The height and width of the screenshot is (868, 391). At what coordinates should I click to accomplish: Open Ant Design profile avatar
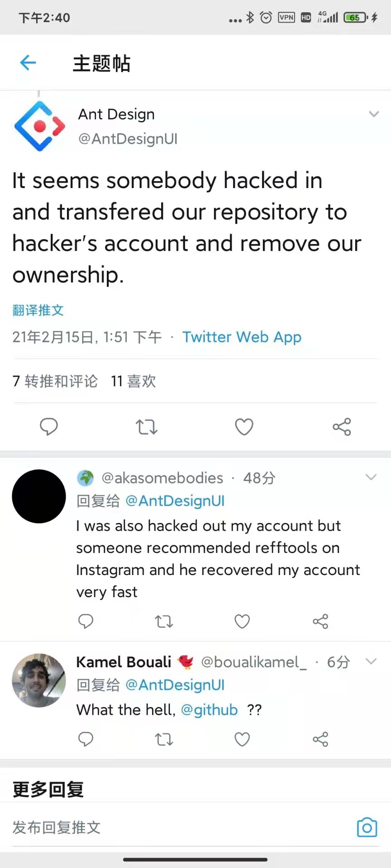pos(39,126)
